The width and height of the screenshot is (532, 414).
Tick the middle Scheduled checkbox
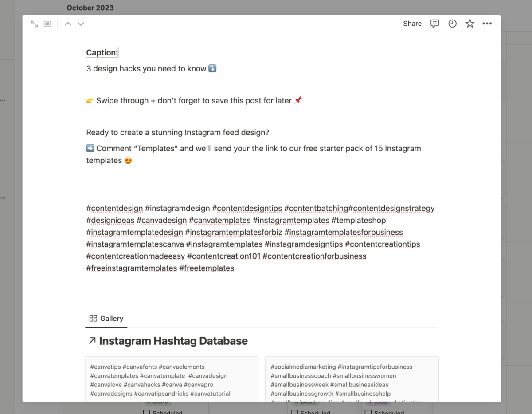point(294,412)
